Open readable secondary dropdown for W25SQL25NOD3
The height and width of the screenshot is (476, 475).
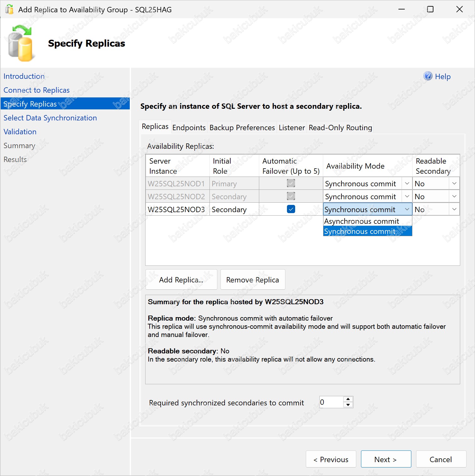454,209
